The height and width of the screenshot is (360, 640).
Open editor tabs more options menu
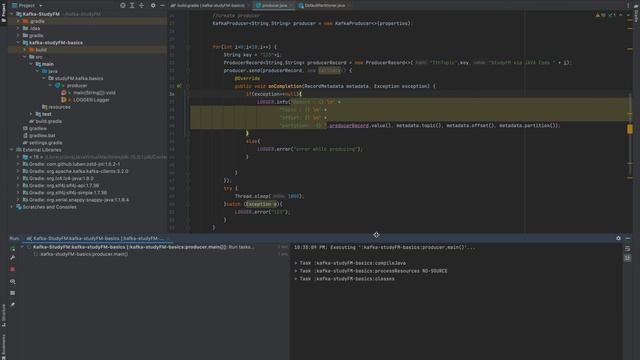[628, 5]
